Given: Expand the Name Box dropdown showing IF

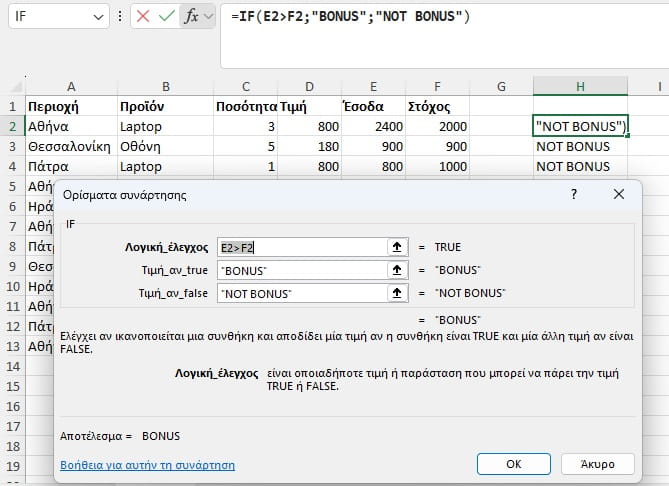Looking at the screenshot, I should [x=99, y=17].
